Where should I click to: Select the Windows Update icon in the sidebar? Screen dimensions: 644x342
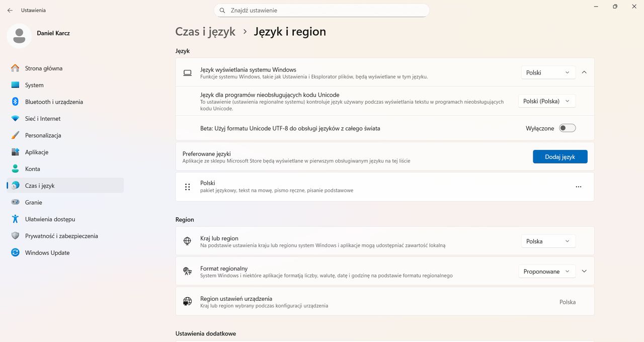pyautogui.click(x=15, y=252)
